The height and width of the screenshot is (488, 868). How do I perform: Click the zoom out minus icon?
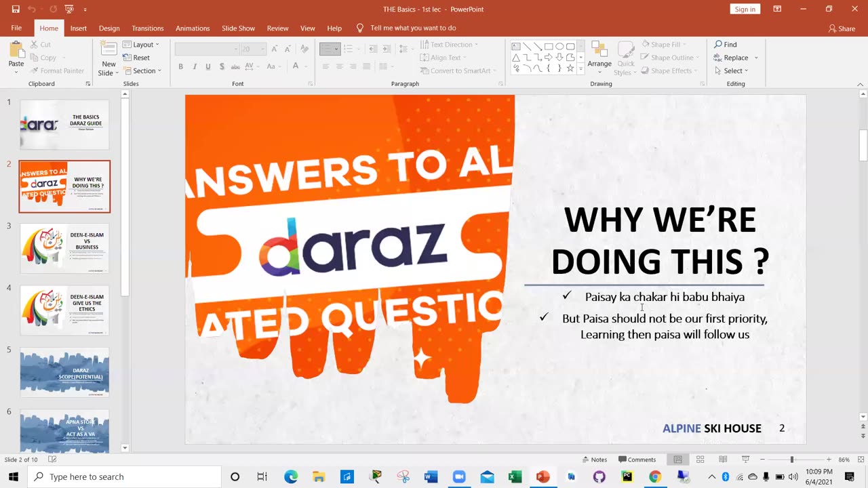click(762, 460)
